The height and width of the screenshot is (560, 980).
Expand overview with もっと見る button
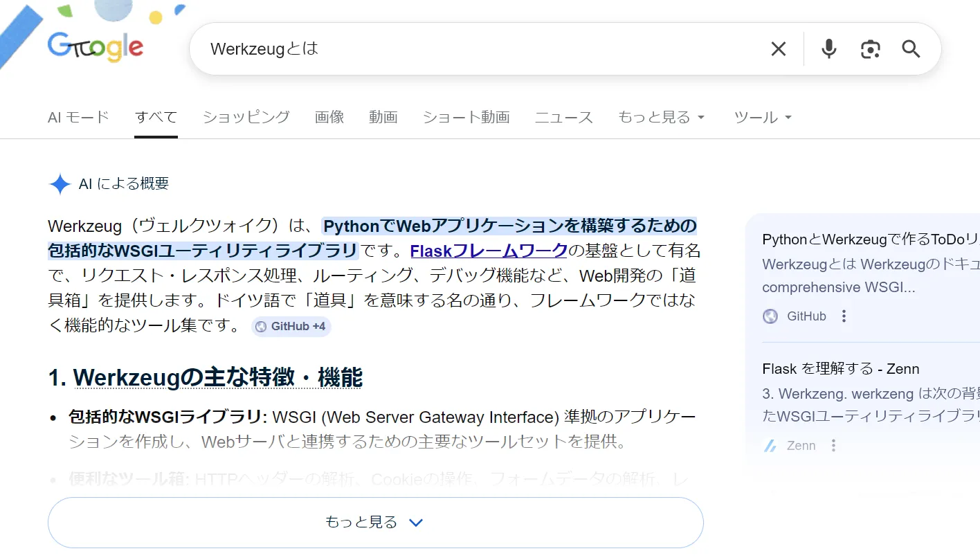pos(375,522)
